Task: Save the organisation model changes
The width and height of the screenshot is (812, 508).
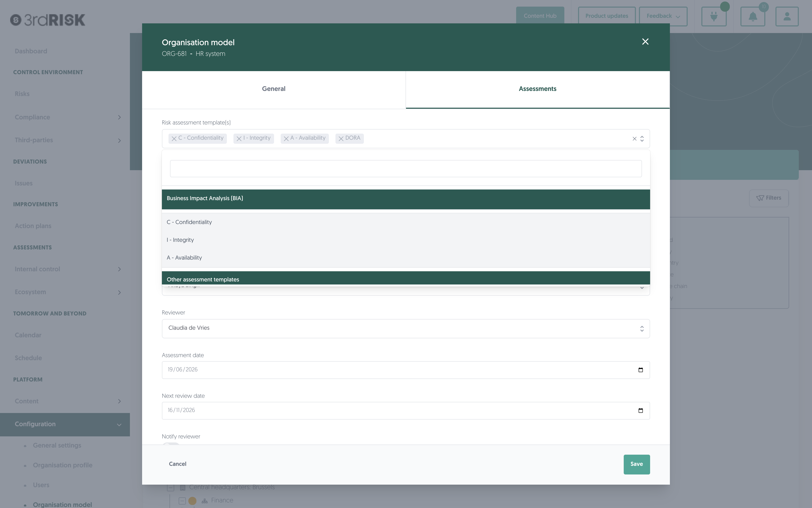Action: point(636,464)
